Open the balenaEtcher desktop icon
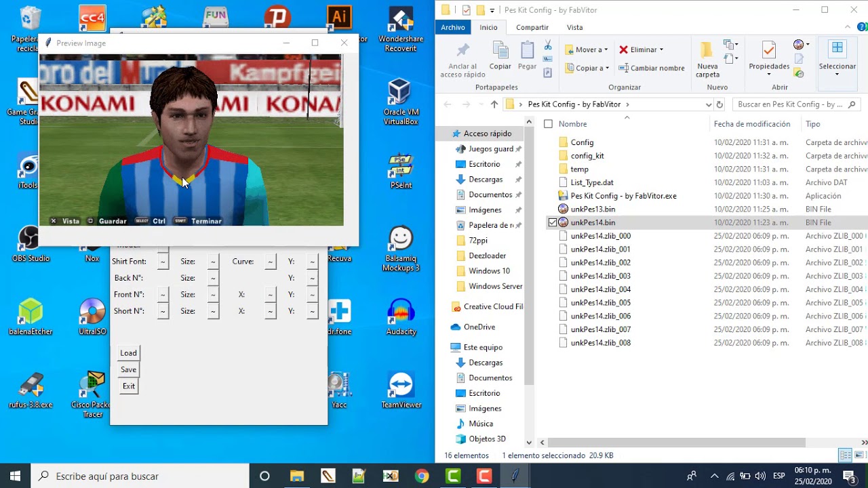This screenshot has height=488, width=868. pyautogui.click(x=31, y=317)
